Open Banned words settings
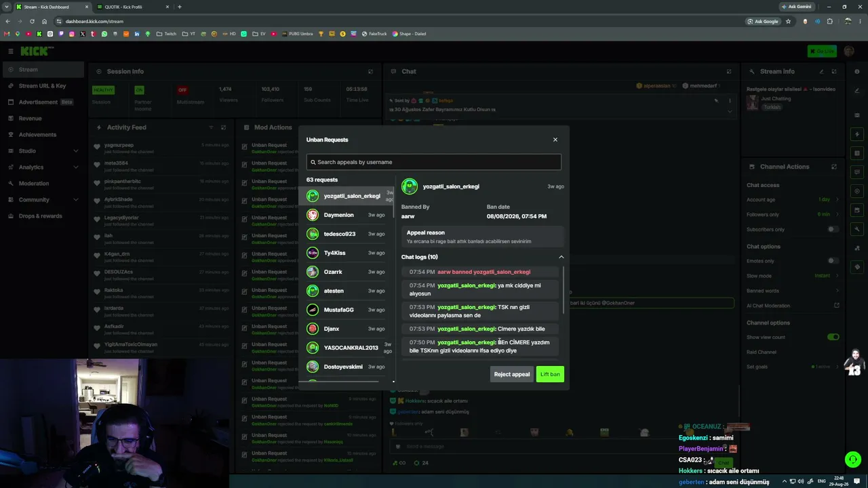Screen dimensions: 868x488 (793, 291)
